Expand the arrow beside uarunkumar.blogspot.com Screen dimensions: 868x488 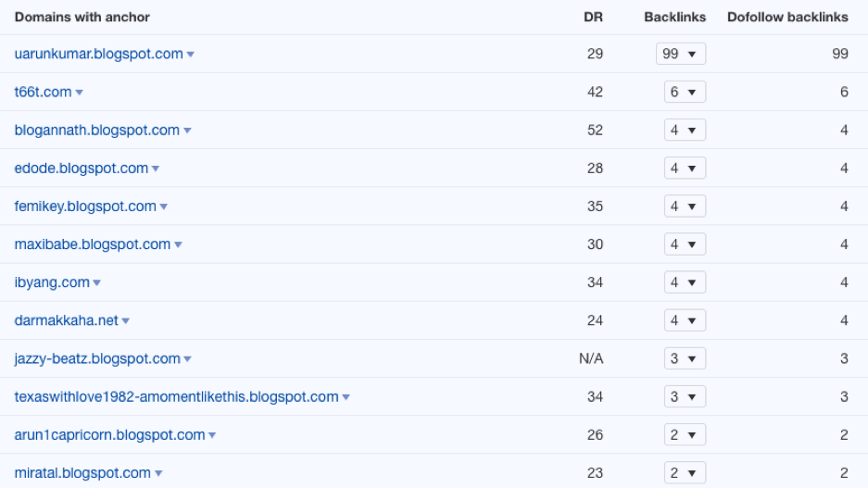point(191,55)
